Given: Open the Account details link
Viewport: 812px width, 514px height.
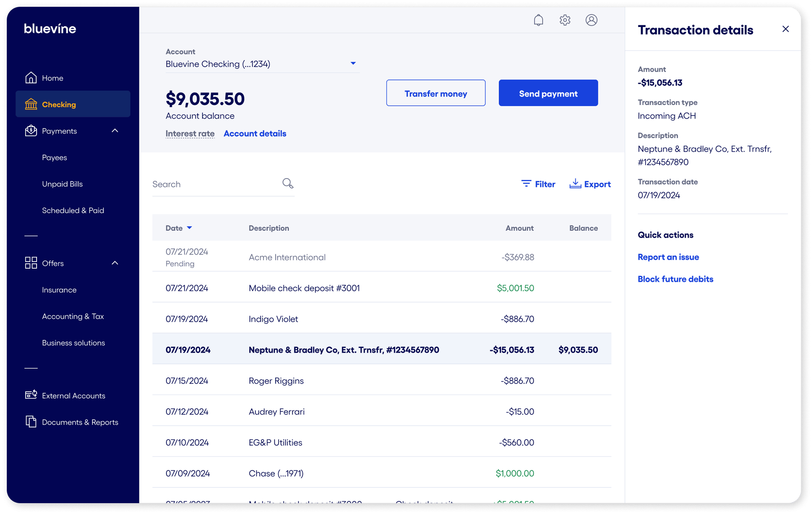Looking at the screenshot, I should (255, 133).
